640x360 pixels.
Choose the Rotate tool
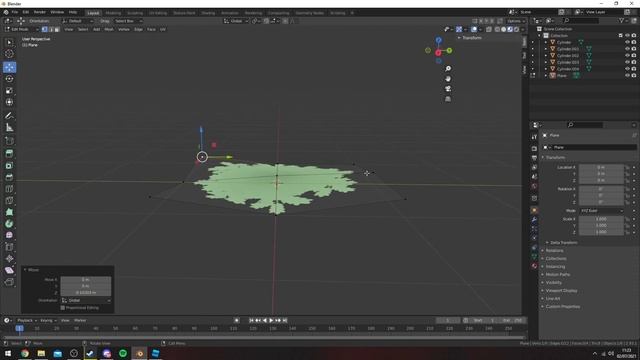[x=9, y=79]
